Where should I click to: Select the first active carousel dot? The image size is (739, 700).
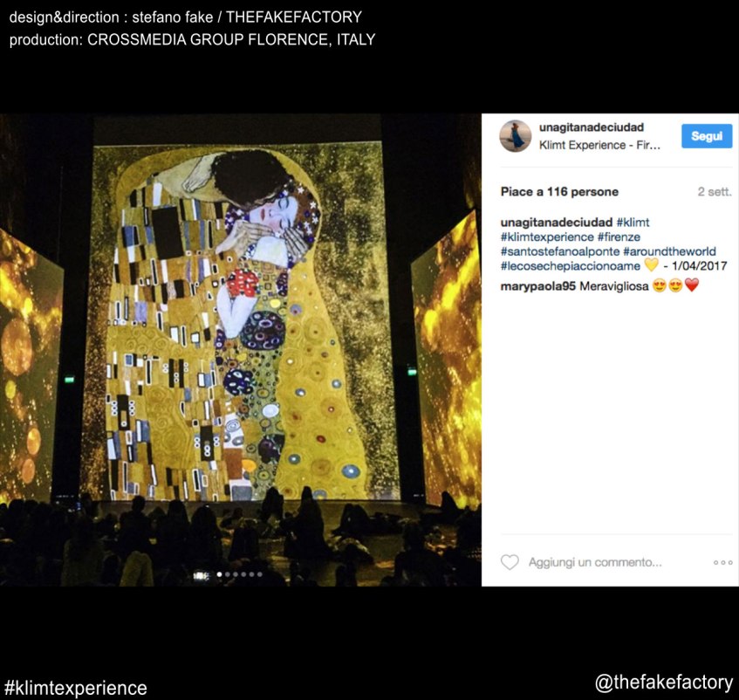point(219,574)
